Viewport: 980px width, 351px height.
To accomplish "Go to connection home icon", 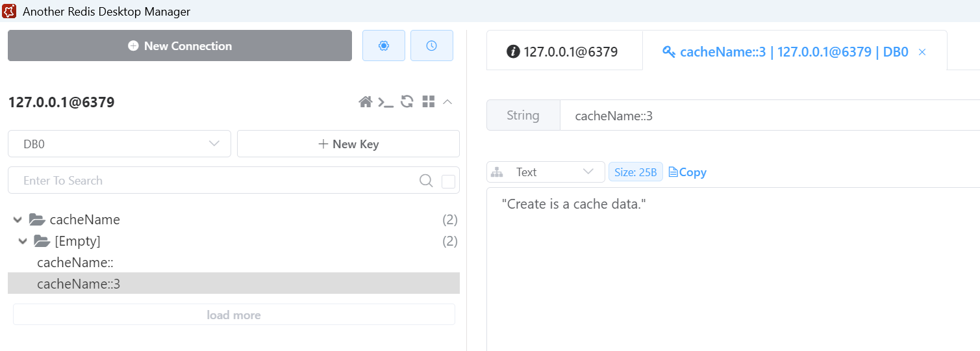I will click(366, 101).
